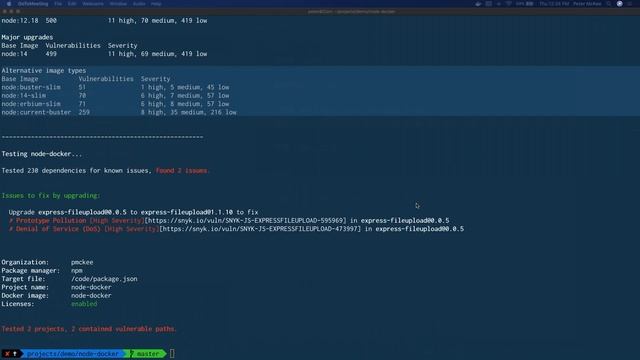Click the green Licenses 'enabled' value
This screenshot has height=360, width=640.
(x=84, y=304)
